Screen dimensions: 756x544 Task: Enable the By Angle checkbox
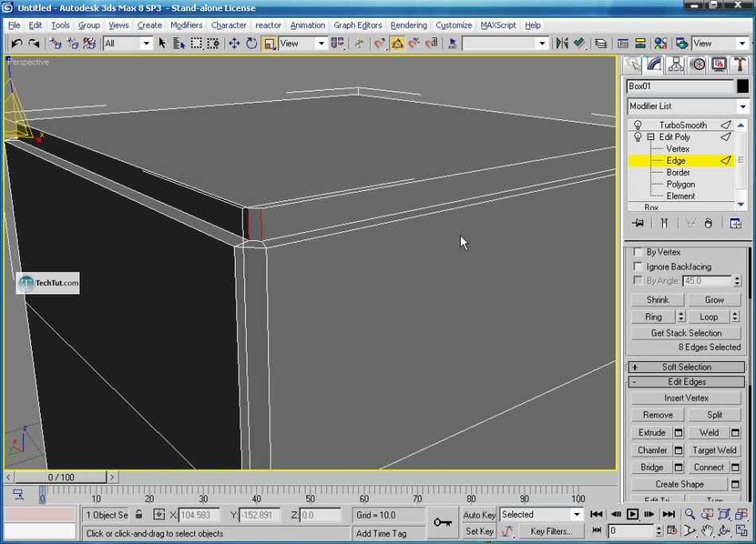click(638, 281)
